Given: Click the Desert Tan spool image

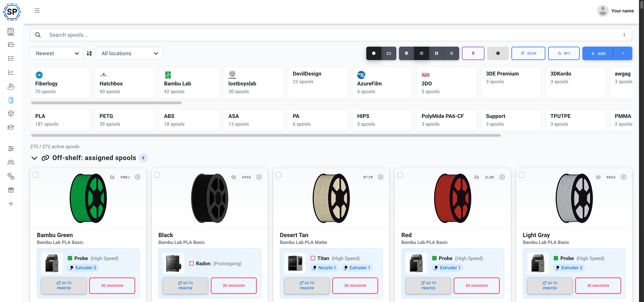Looking at the screenshot, I should [x=331, y=198].
